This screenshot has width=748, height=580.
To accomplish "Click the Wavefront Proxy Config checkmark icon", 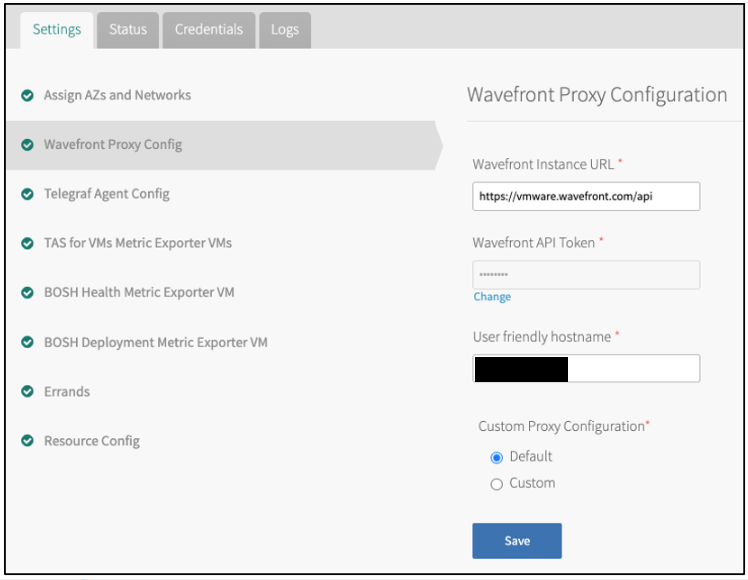I will click(27, 145).
